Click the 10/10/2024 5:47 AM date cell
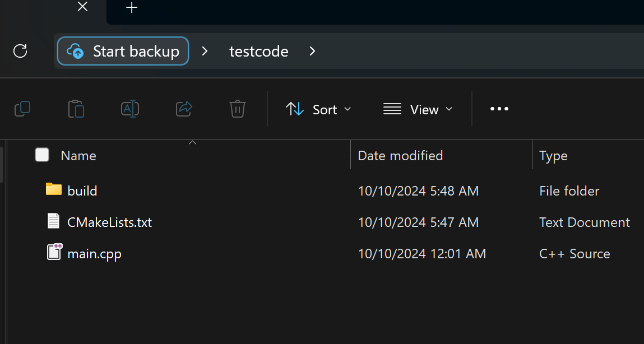This screenshot has height=344, width=644. tap(418, 222)
